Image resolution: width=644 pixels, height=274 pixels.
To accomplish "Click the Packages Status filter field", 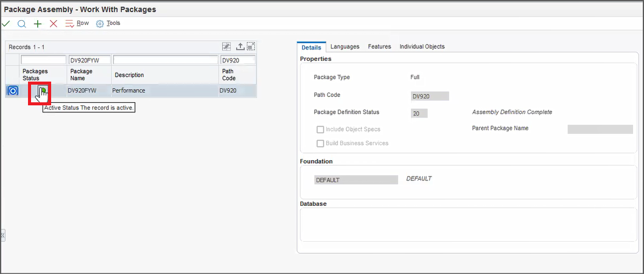I will (43, 60).
